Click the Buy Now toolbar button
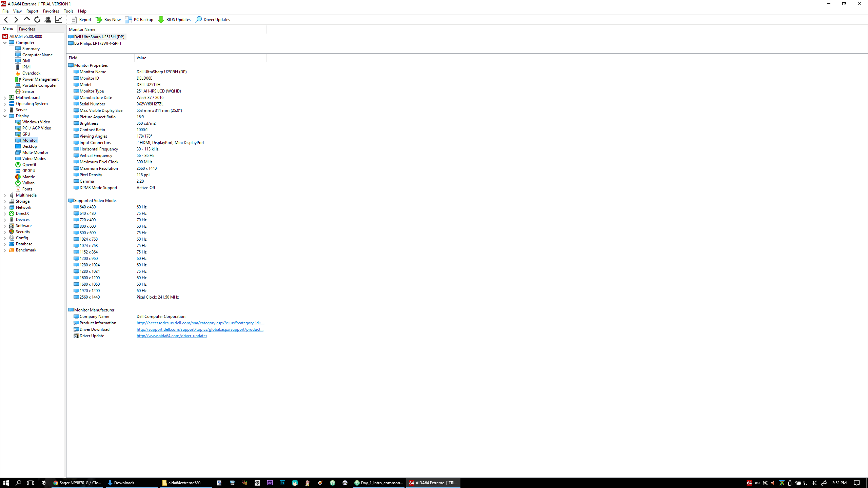This screenshot has height=488, width=868. pos(108,20)
